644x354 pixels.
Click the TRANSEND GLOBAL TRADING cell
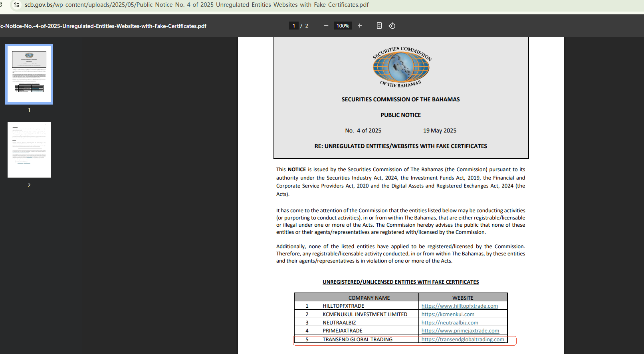tap(369, 340)
